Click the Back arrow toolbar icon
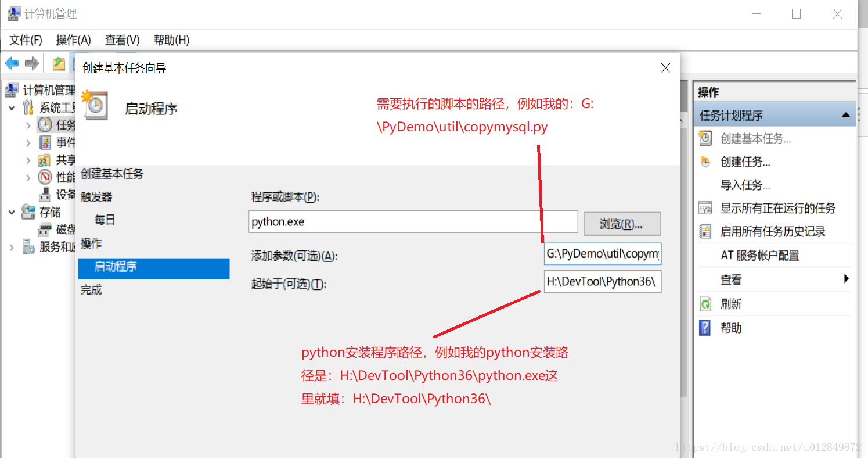 (x=12, y=63)
